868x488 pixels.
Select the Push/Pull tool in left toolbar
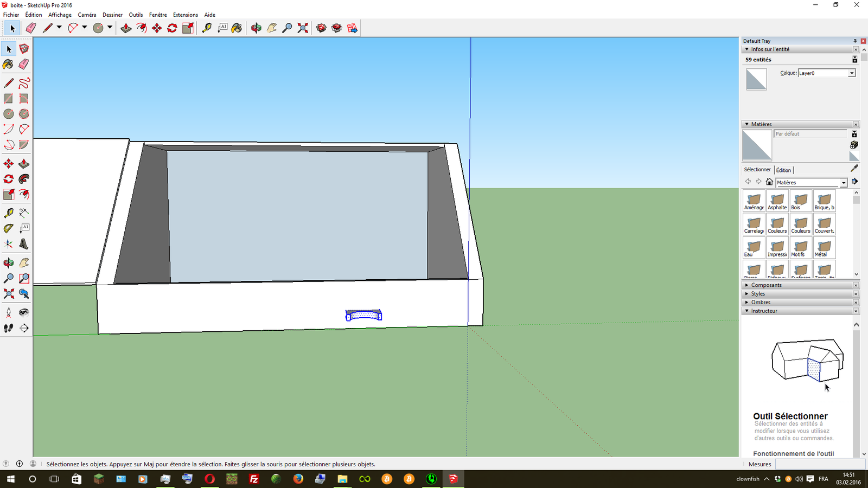point(24,164)
